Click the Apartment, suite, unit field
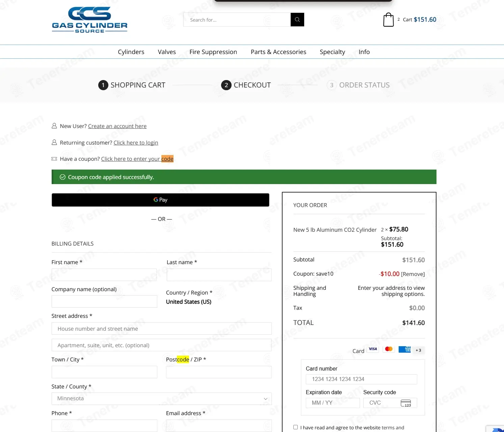This screenshot has width=504, height=432. 161,345
